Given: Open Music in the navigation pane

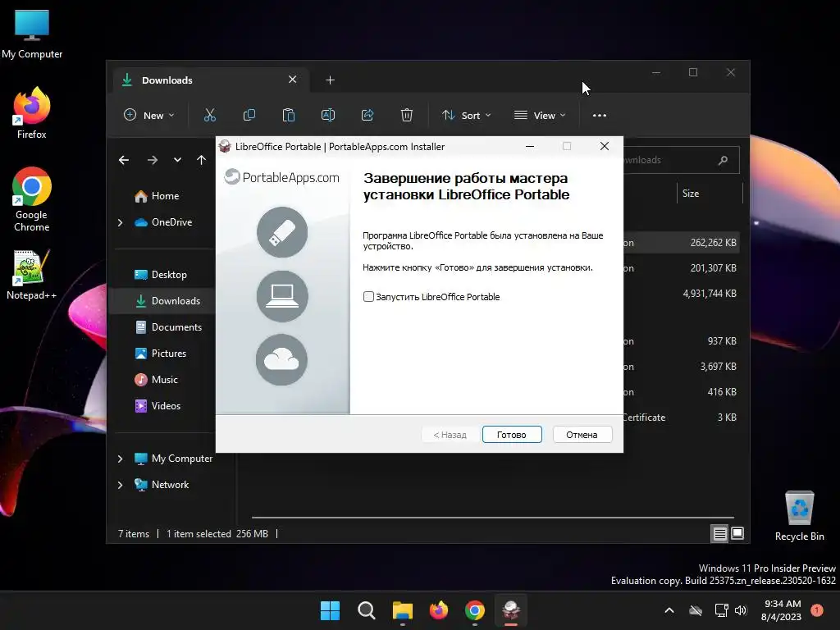Looking at the screenshot, I should (164, 380).
